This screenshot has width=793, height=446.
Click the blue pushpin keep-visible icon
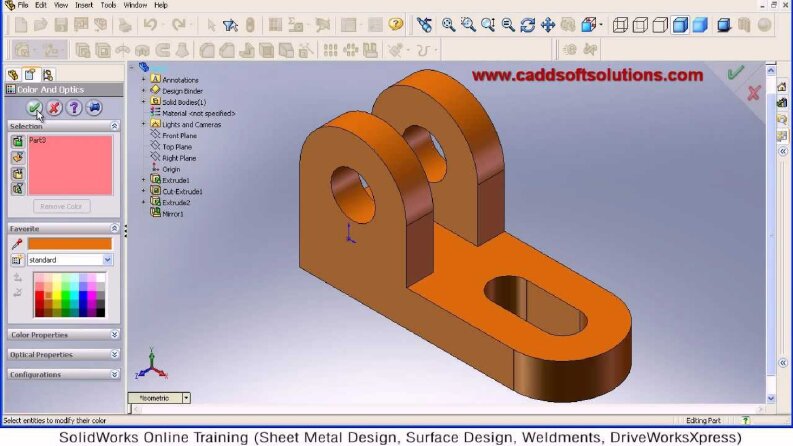pyautogui.click(x=94, y=108)
